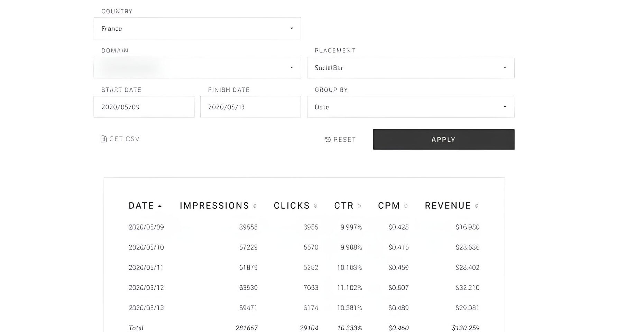Image resolution: width=644 pixels, height=332 pixels.
Task: Sort table by Impressions sort icon
Action: point(255,206)
